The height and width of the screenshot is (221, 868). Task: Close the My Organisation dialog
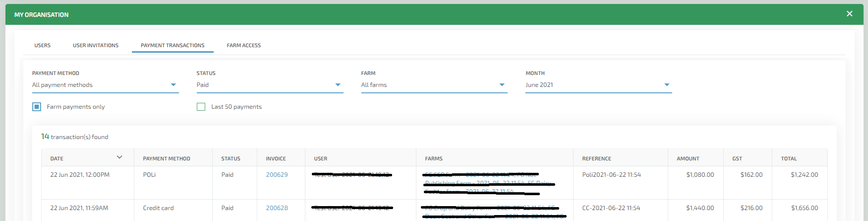(x=849, y=14)
